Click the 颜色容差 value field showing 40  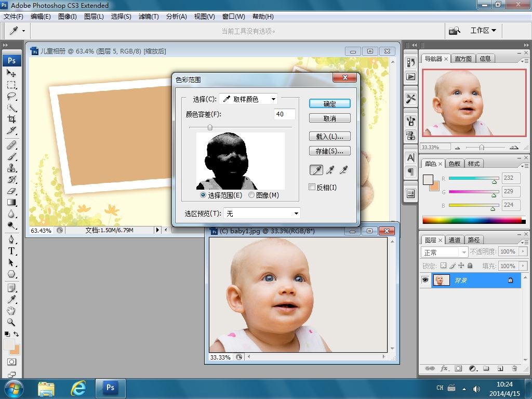click(284, 114)
